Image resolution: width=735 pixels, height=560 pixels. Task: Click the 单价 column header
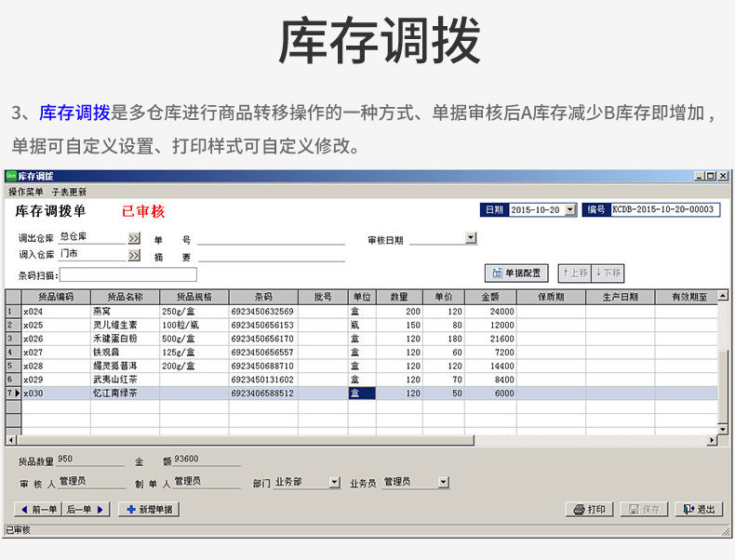click(444, 297)
